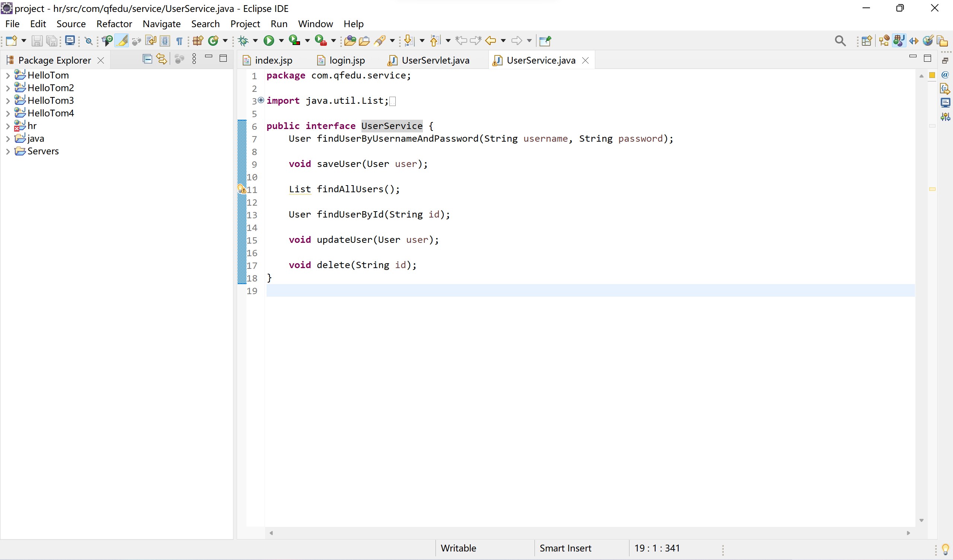This screenshot has width=953, height=560.
Task: Click the Debug bug icon
Action: [243, 41]
